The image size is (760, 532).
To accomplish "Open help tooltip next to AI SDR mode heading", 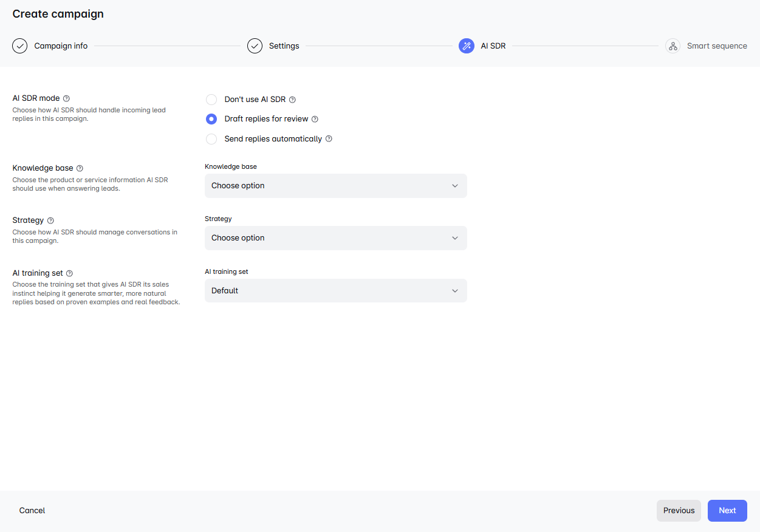I will [x=66, y=98].
